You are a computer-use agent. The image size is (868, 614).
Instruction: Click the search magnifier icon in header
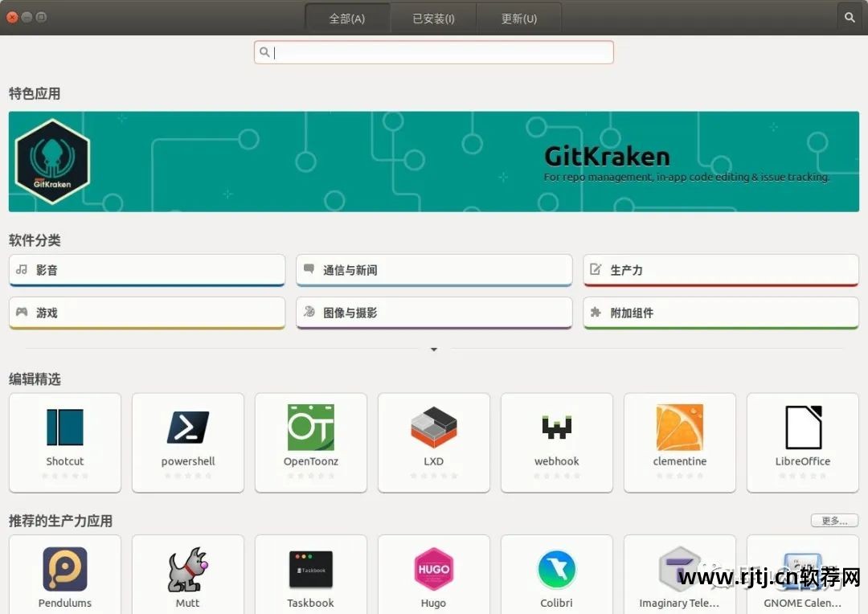(x=850, y=18)
